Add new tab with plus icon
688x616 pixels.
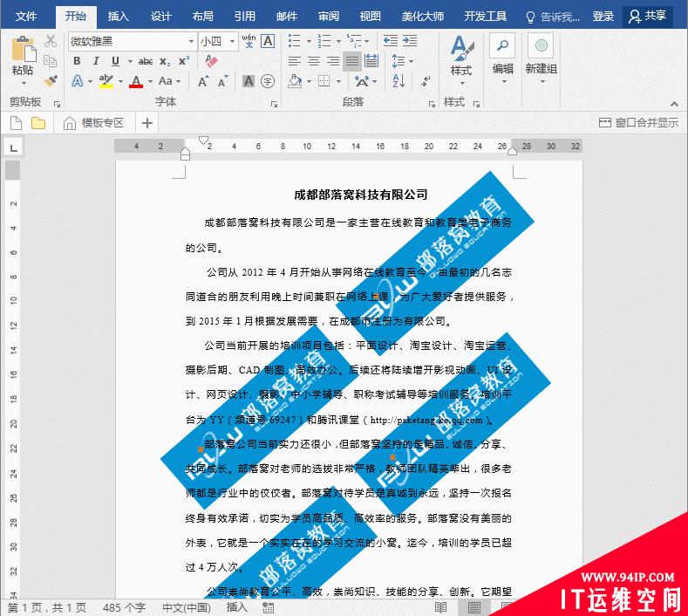click(x=147, y=123)
